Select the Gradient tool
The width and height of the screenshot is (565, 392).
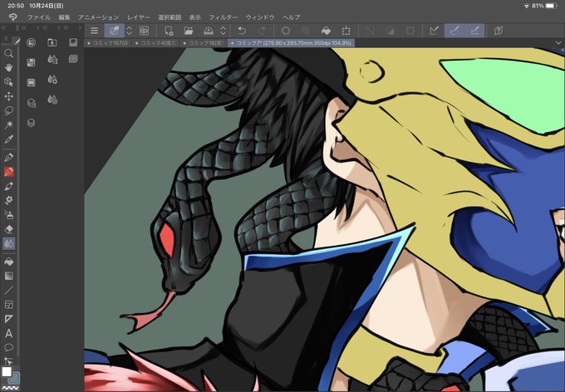pos(8,276)
